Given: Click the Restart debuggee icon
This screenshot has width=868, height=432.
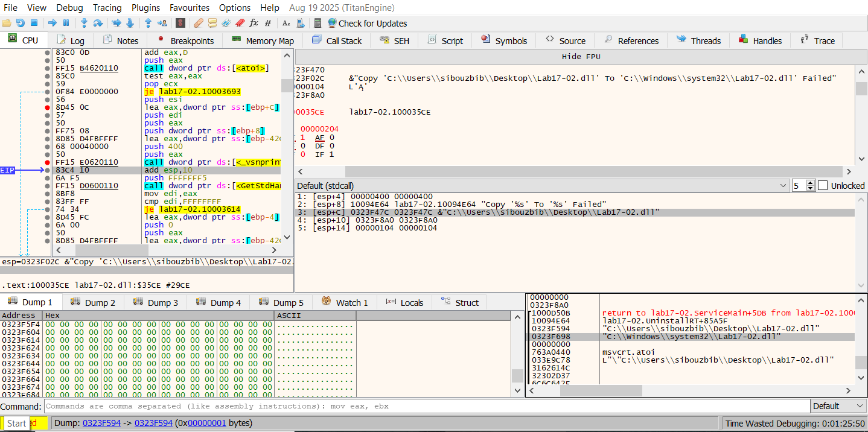Looking at the screenshot, I should (x=21, y=23).
